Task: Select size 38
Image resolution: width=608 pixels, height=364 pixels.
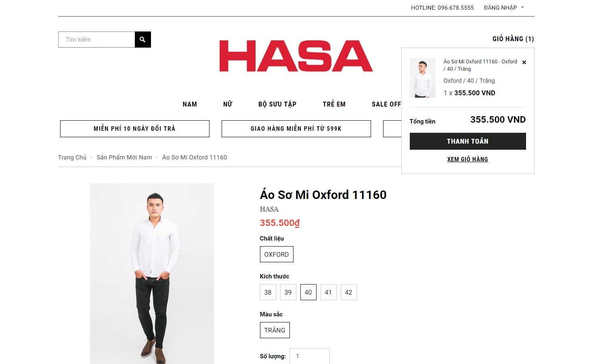Action: (x=268, y=292)
